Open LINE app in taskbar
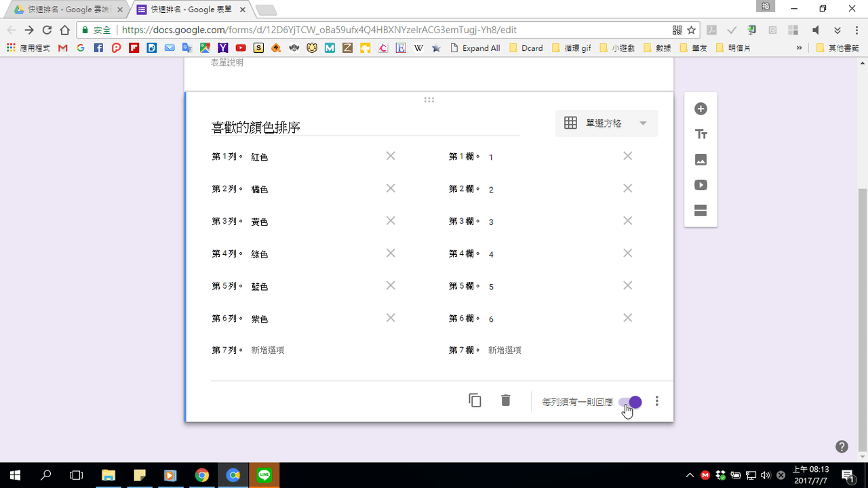The image size is (868, 488). point(264,475)
